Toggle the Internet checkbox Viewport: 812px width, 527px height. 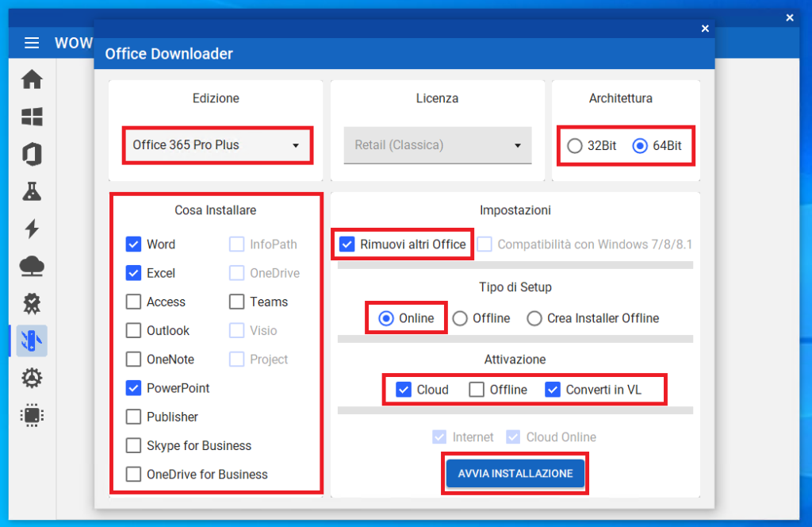click(439, 437)
